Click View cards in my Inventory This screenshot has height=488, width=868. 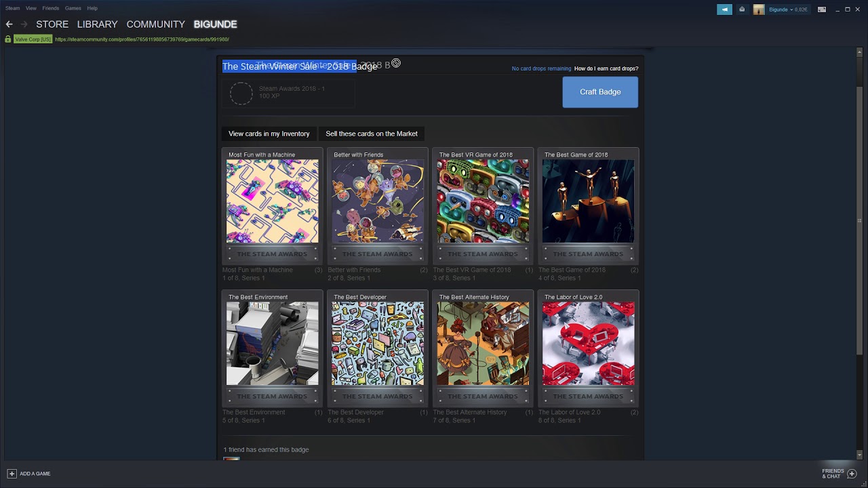click(269, 134)
